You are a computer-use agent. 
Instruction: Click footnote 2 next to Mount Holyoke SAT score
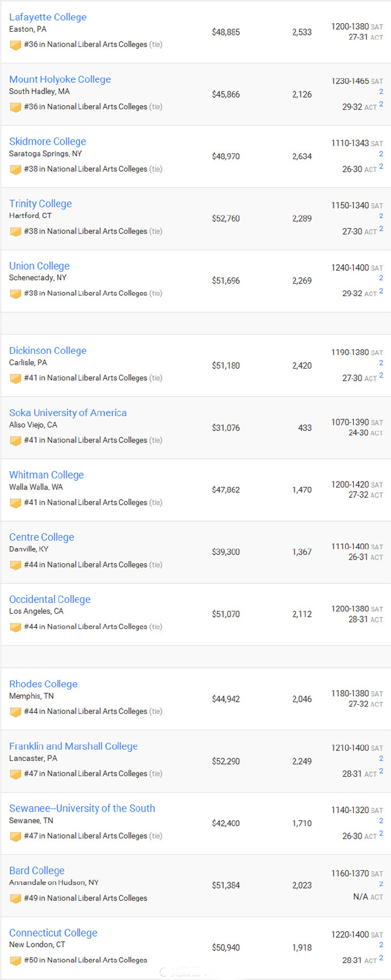(381, 92)
